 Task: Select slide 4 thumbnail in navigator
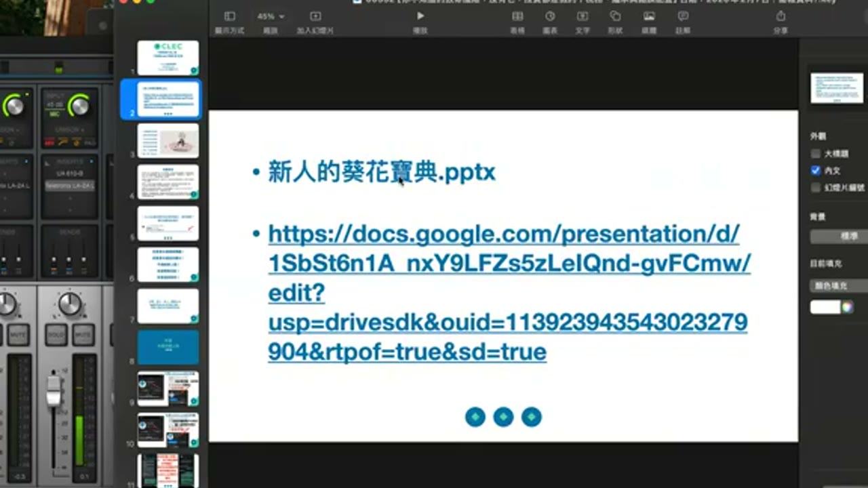point(168,182)
